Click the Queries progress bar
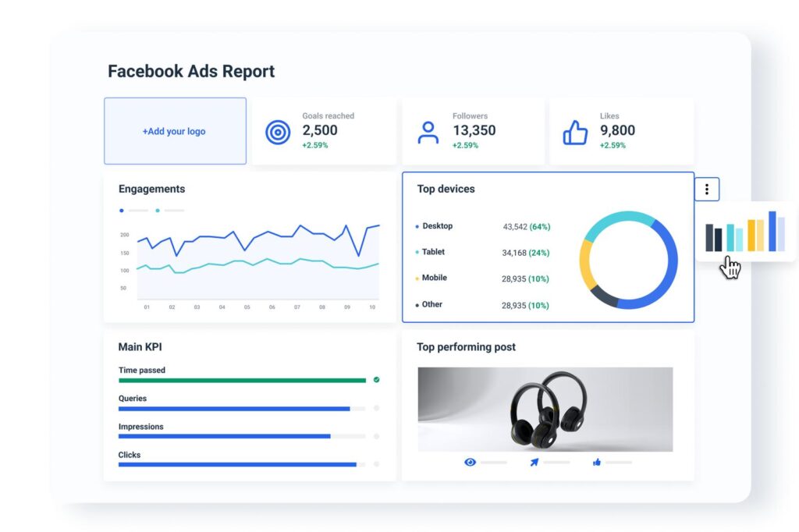799x532 pixels. pyautogui.click(x=242, y=409)
